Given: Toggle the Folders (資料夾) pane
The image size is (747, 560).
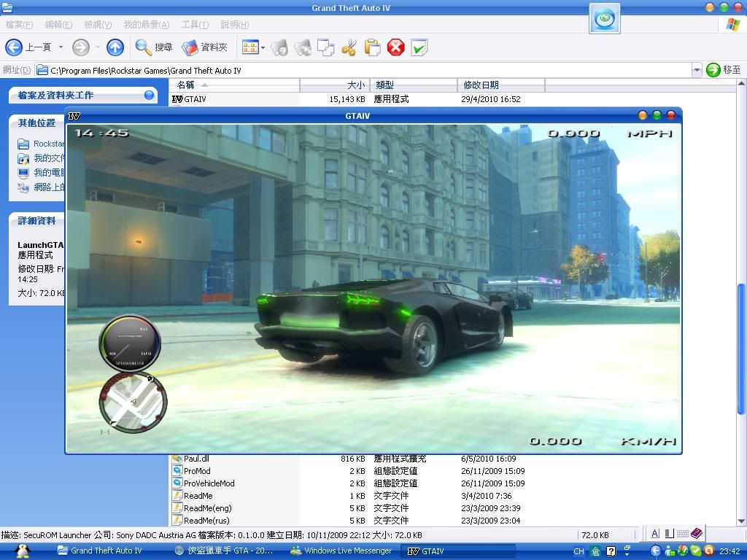Looking at the screenshot, I should [x=205, y=47].
